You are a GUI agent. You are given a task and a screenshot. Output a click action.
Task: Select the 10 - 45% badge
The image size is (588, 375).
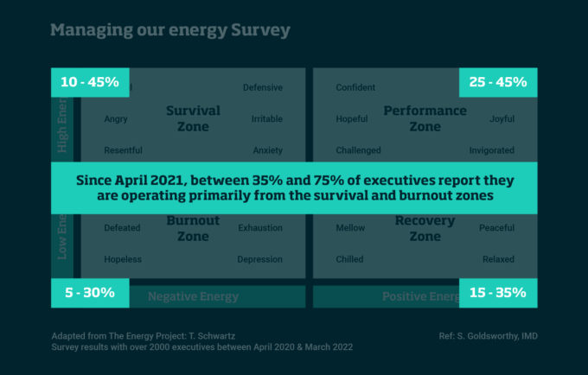(x=90, y=83)
